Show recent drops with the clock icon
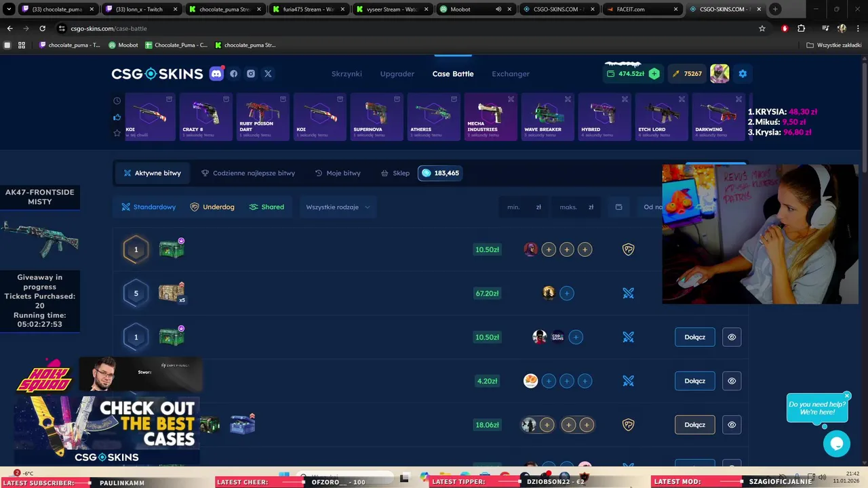The width and height of the screenshot is (868, 488). pos(117,100)
